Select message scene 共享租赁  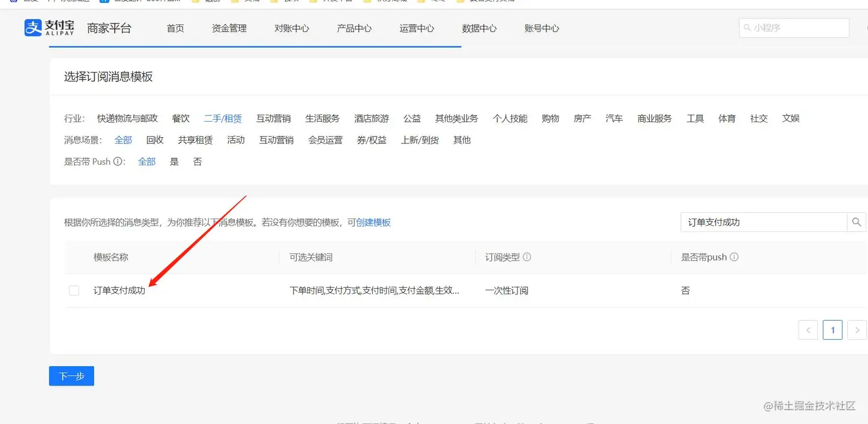[x=195, y=140]
